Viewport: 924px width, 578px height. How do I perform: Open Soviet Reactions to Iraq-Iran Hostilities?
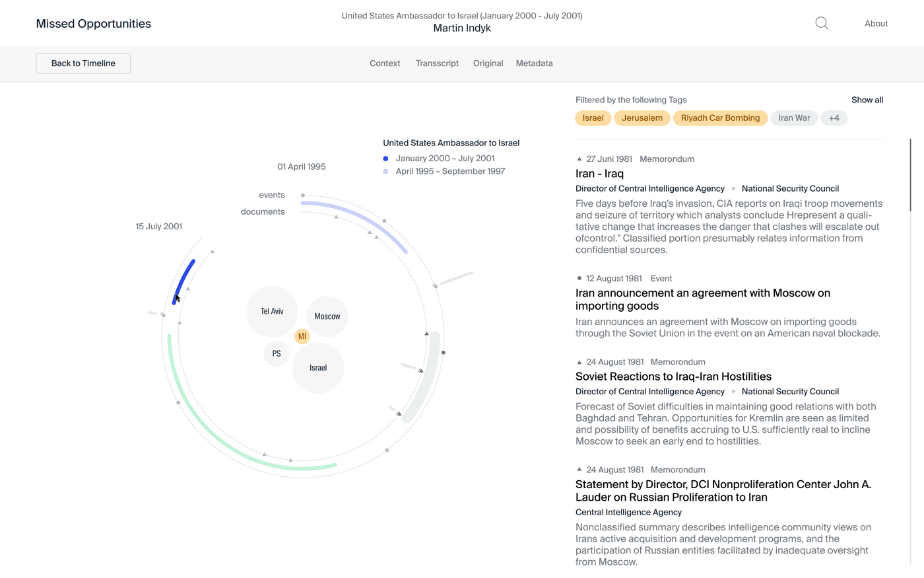(673, 377)
